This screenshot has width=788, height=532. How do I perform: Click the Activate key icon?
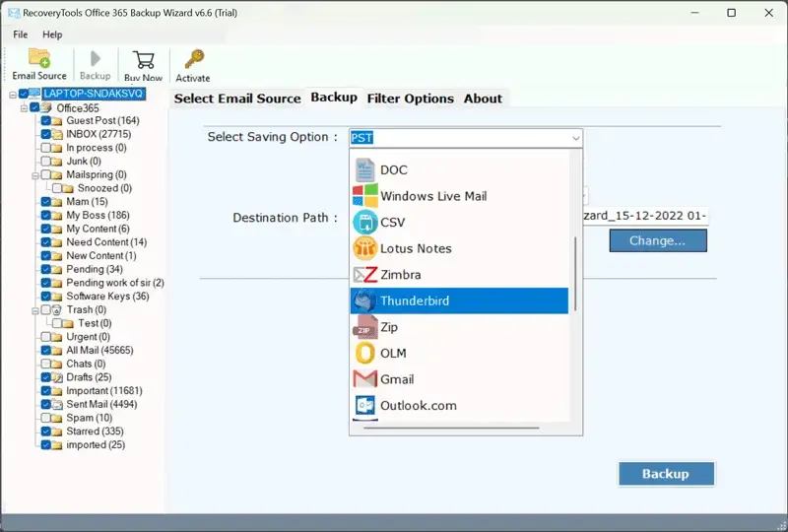pos(193,62)
